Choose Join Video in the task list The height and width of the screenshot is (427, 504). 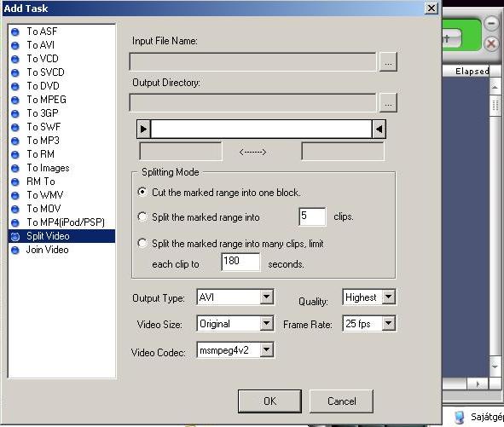coord(47,250)
